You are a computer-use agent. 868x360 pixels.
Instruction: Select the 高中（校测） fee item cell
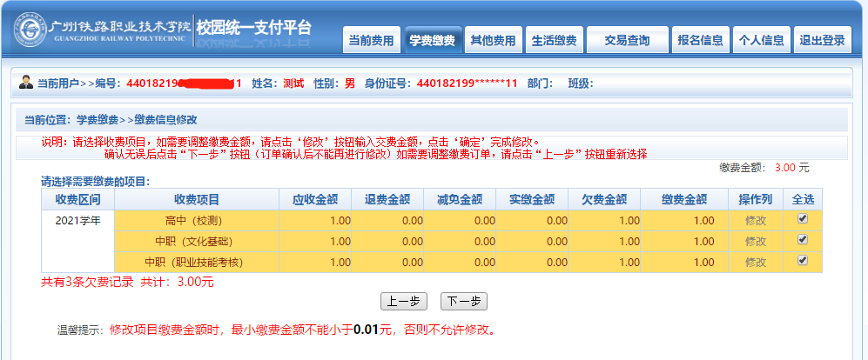pos(197,220)
